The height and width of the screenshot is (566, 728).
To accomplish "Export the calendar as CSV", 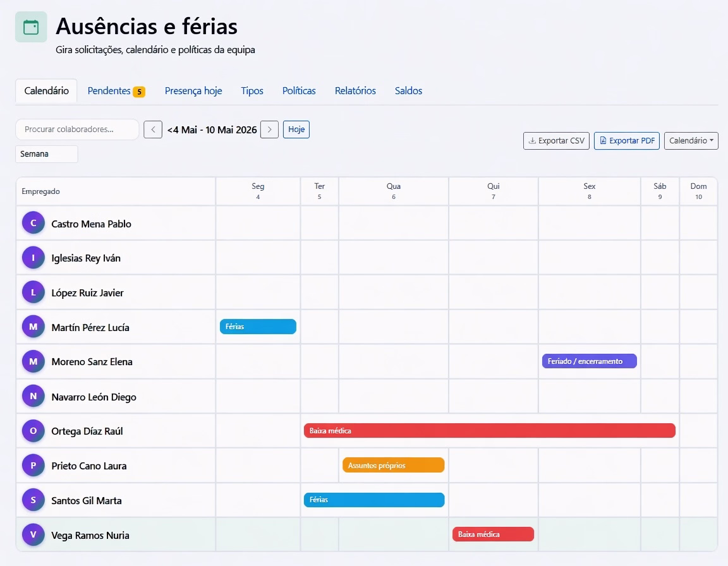I will tap(556, 141).
